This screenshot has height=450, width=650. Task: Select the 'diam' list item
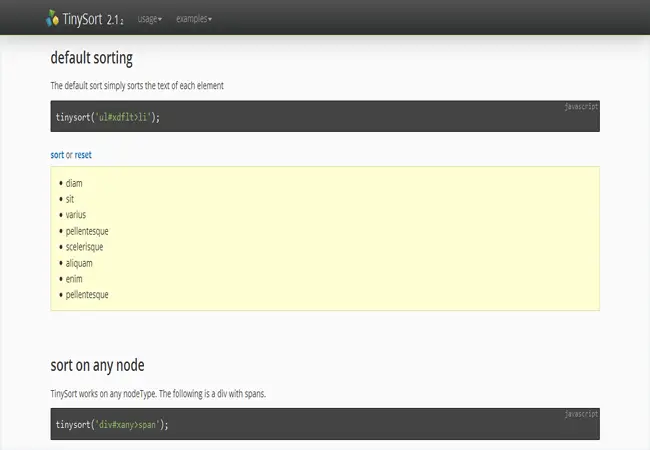pos(74,183)
